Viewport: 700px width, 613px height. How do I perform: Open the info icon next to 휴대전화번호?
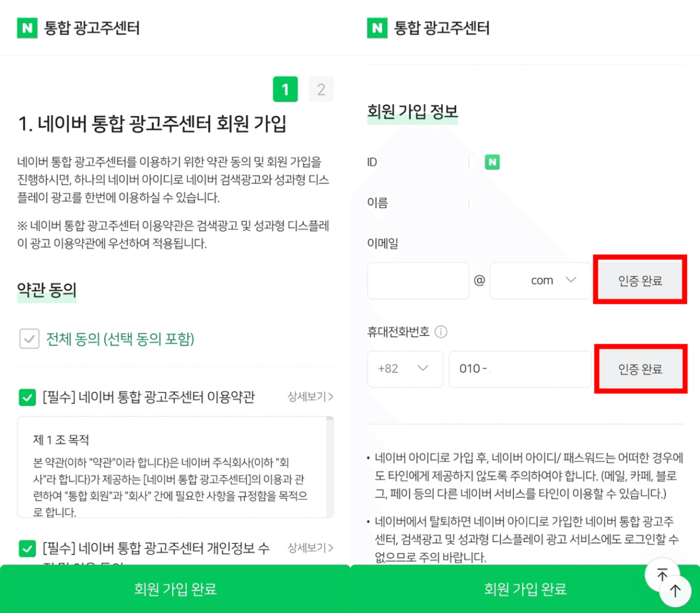(x=441, y=331)
